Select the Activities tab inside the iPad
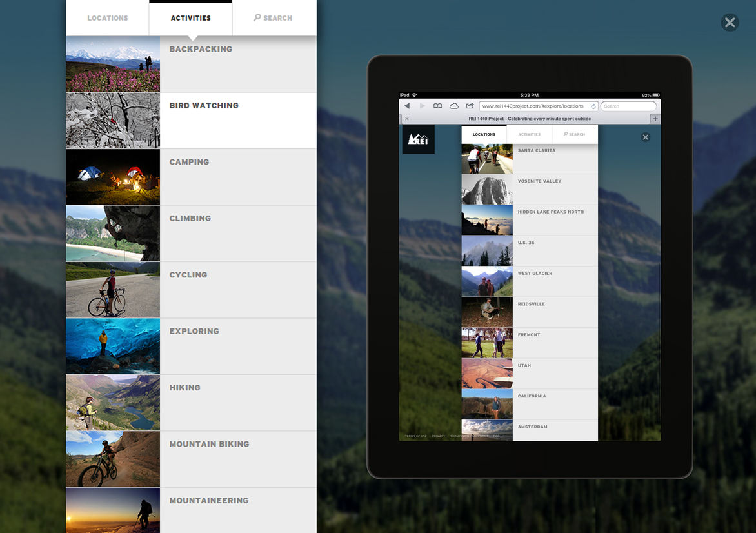 529,134
